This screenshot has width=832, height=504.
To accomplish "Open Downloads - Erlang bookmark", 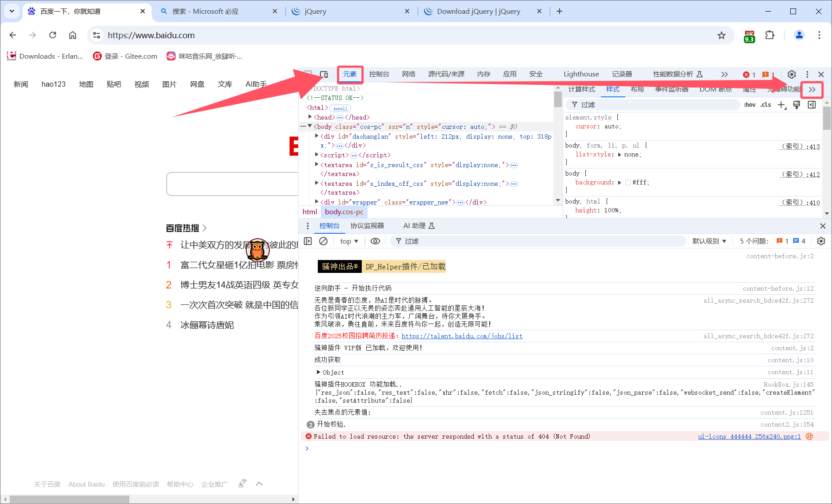I will pyautogui.click(x=45, y=56).
